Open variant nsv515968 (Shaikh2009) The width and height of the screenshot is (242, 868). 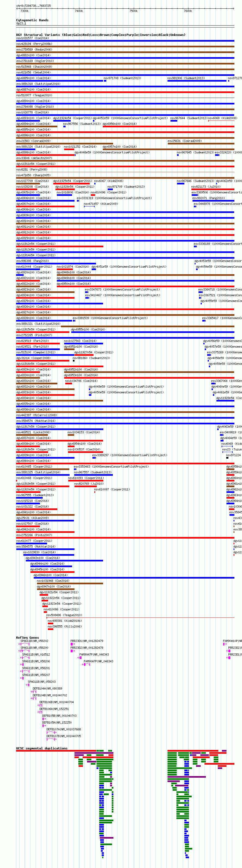tap(34, 67)
